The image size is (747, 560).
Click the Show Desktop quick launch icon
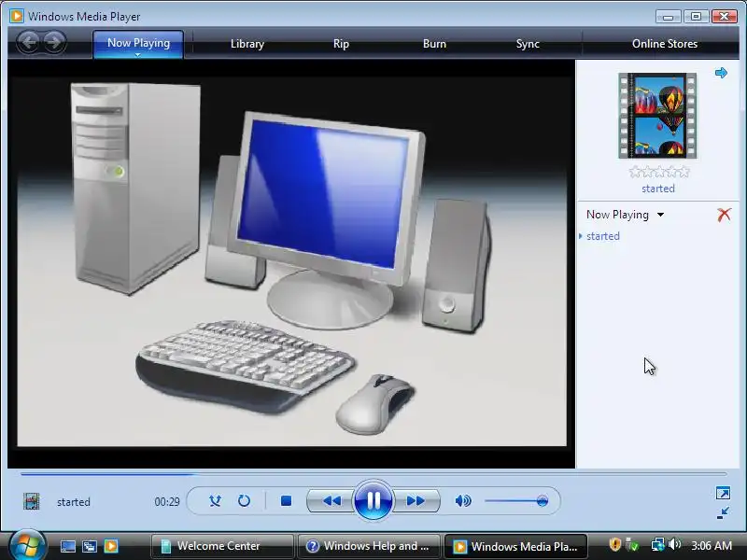click(x=67, y=546)
